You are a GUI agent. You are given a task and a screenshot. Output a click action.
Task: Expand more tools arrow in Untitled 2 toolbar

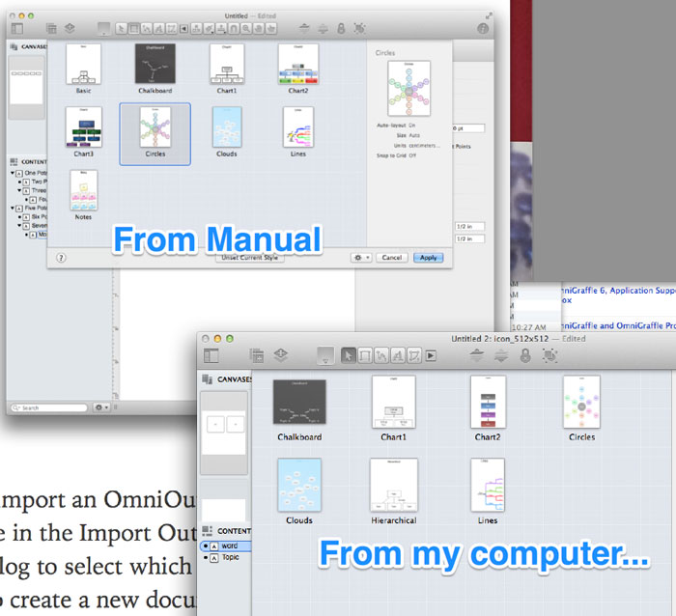coord(431,355)
